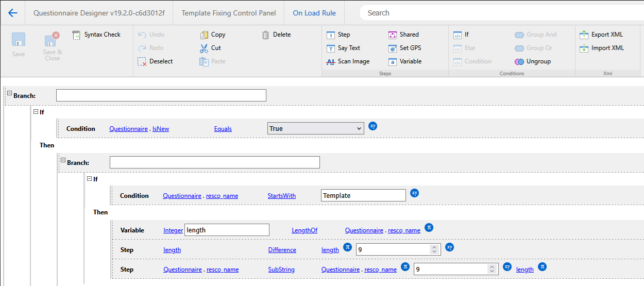The image size is (644, 286).
Task: Adjust the Difference value 9 stepper
Action: 435,250
